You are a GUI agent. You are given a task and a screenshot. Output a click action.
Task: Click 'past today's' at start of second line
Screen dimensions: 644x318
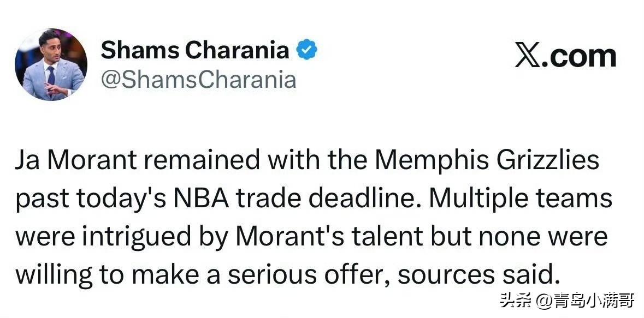(91, 200)
